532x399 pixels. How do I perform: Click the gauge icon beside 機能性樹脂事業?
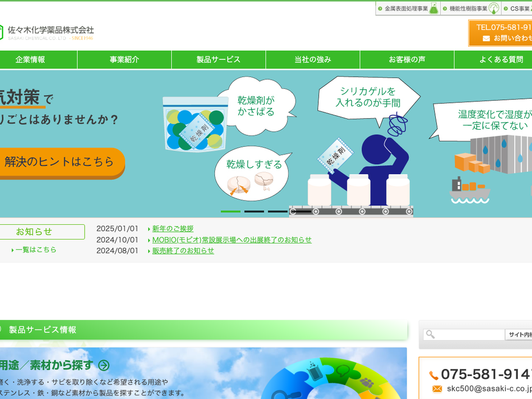pyautogui.click(x=494, y=8)
